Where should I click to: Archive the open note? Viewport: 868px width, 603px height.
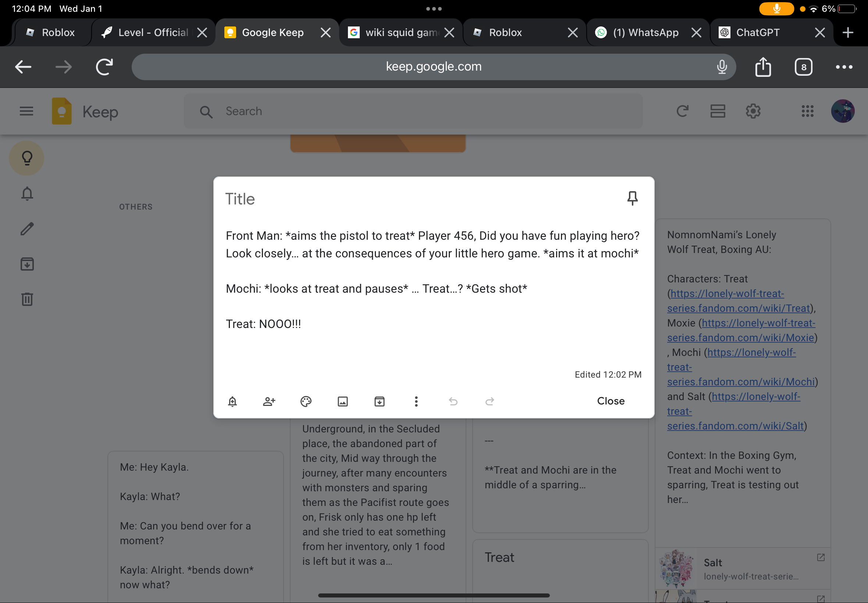380,401
